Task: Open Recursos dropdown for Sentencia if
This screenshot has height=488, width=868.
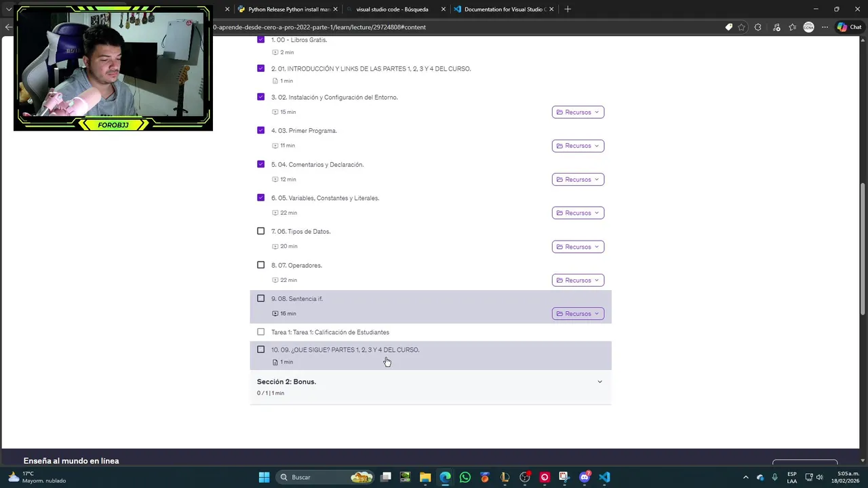Action: (x=578, y=314)
